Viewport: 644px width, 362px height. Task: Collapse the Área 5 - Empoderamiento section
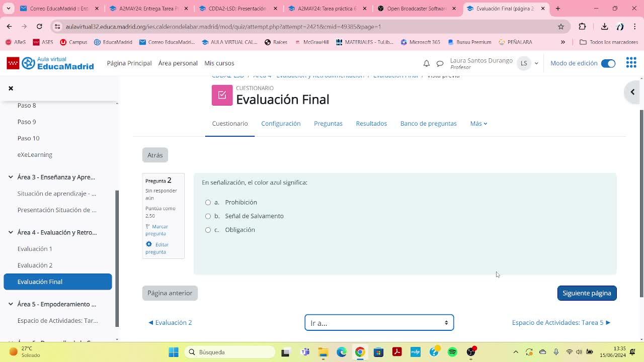11,304
